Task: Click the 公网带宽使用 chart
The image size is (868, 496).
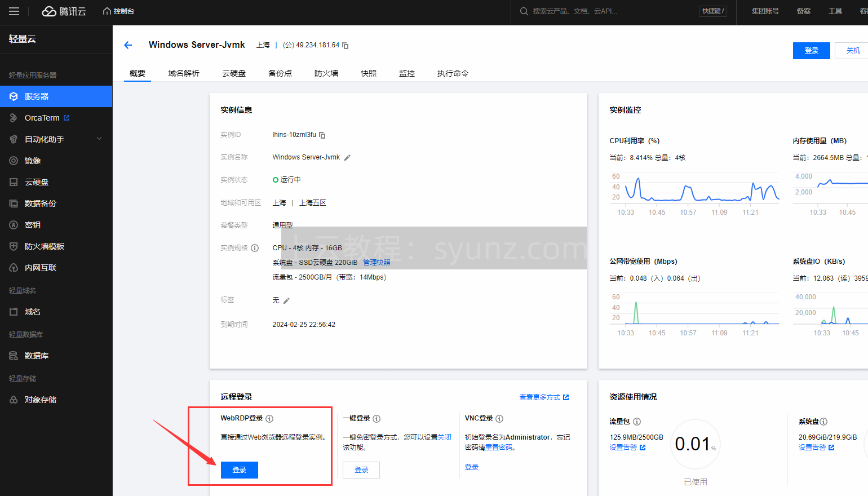Action: (x=694, y=315)
